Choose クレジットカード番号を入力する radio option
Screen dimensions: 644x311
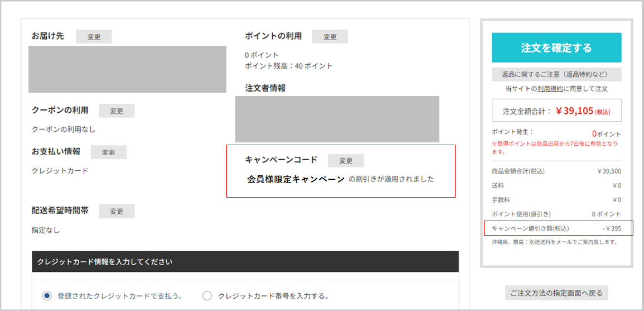207,296
